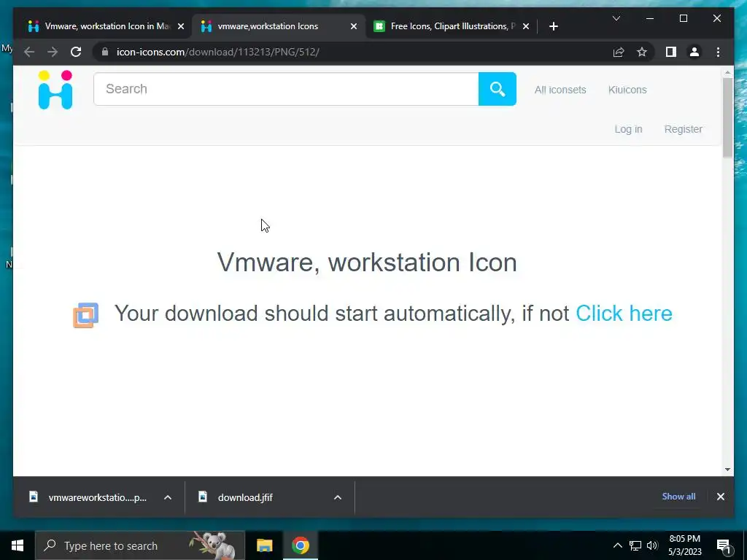Open a new tab with the plus button

553,27
